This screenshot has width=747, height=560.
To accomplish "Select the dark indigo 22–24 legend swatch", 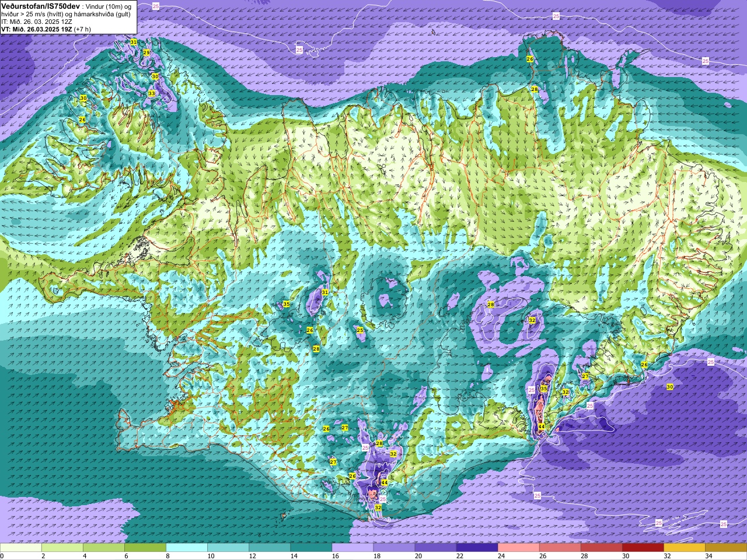I will [x=477, y=548].
